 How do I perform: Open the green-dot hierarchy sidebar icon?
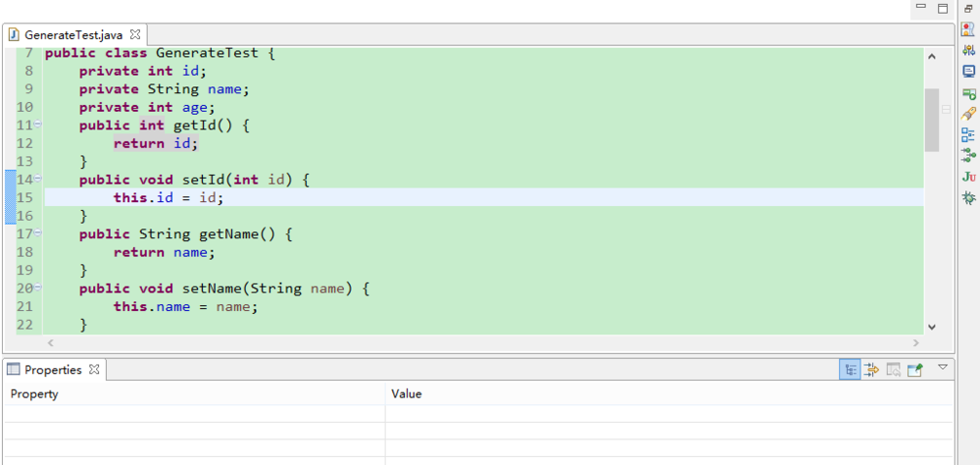click(x=968, y=155)
